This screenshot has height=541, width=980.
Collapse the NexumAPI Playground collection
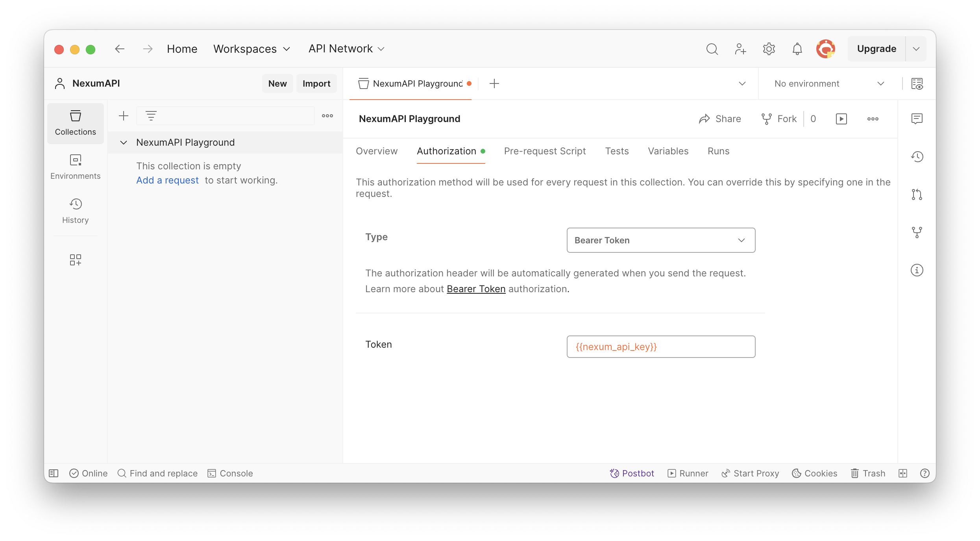pos(124,143)
